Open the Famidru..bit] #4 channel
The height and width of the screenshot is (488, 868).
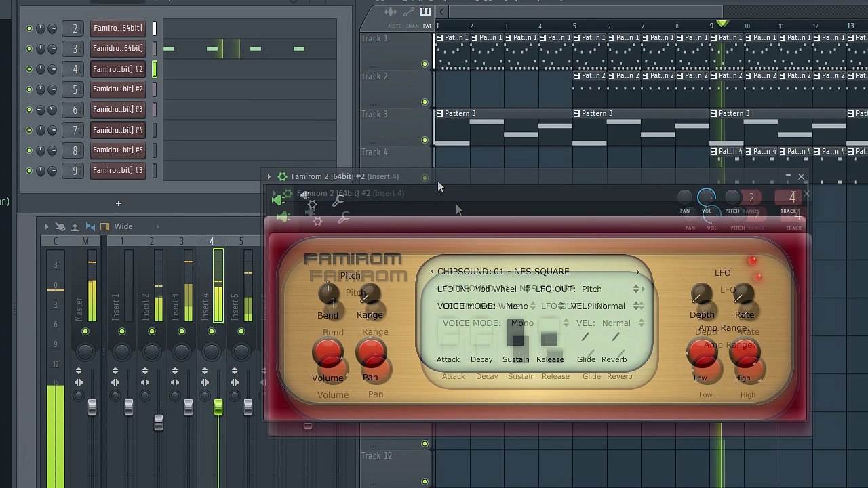pos(118,130)
